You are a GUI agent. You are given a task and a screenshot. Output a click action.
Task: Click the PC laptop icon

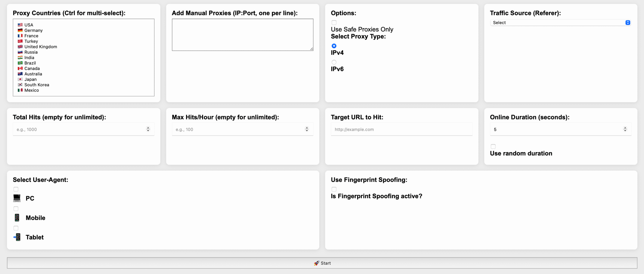pos(17,198)
